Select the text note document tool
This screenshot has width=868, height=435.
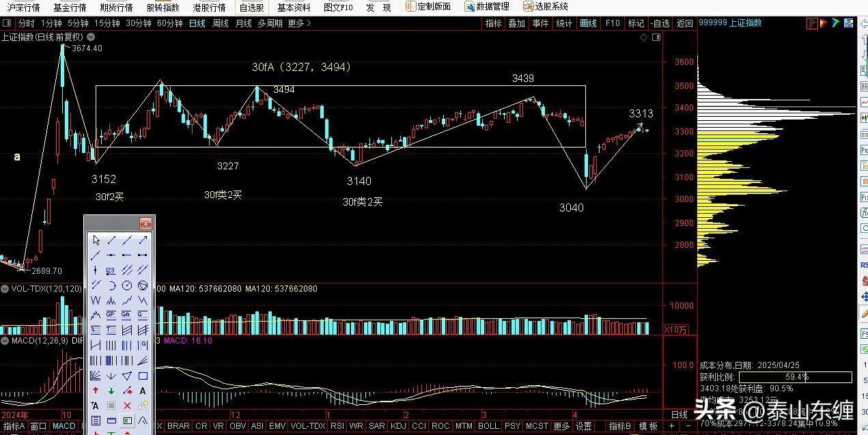pyautogui.click(x=95, y=421)
